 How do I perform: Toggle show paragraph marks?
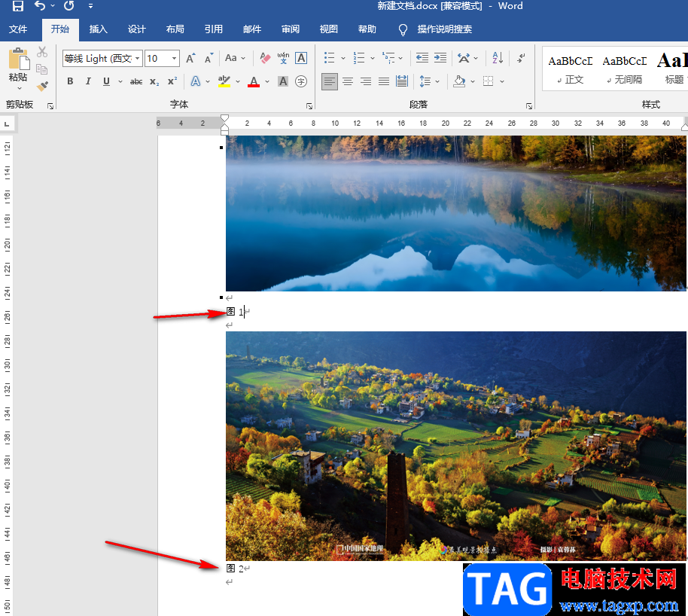(521, 58)
